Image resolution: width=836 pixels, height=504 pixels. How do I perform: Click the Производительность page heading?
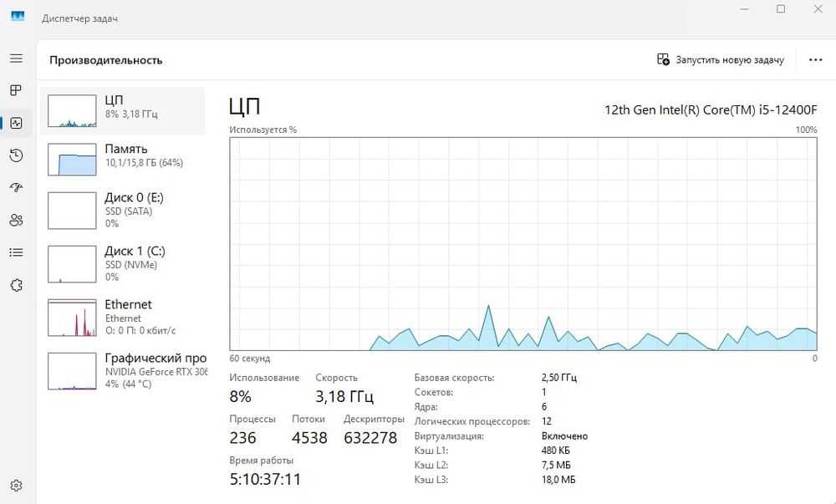105,60
